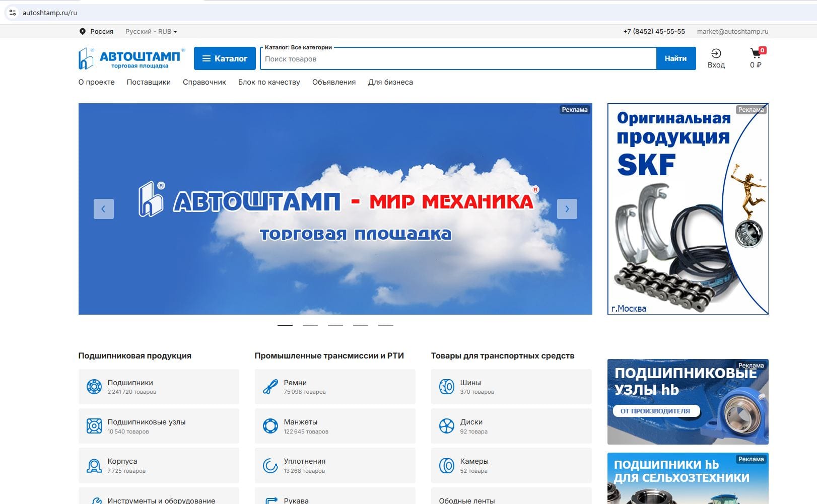Open the Русский - RUB language dropdown
This screenshot has height=504, width=817.
tap(151, 31)
